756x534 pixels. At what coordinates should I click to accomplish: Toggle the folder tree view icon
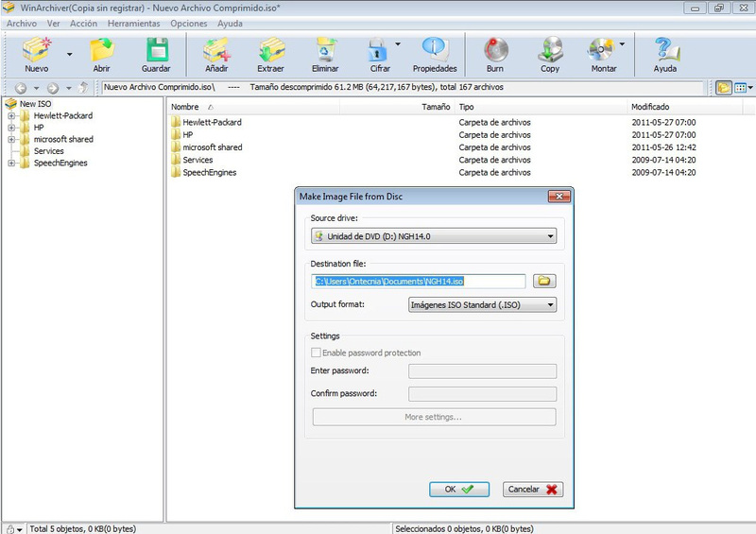(723, 87)
